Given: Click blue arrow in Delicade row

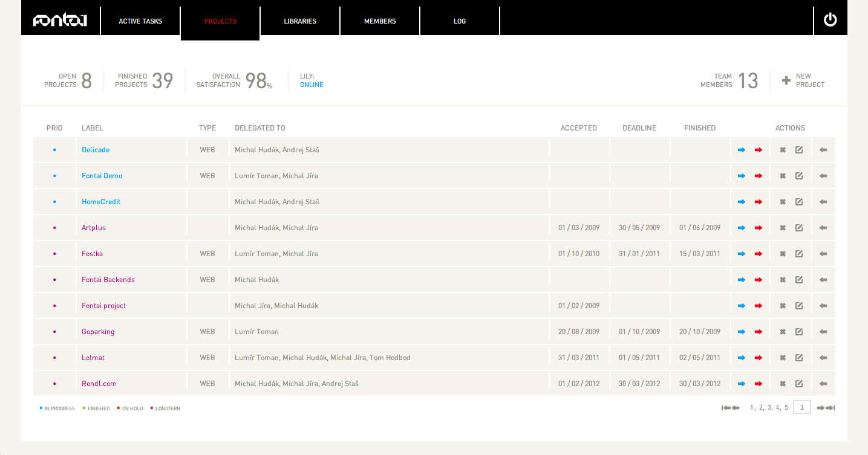Looking at the screenshot, I should 742,150.
